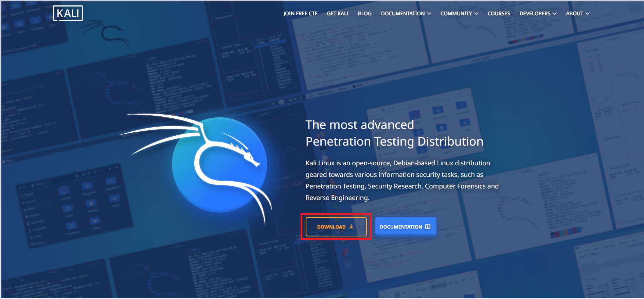Click the orange DOWNLOAD button
The width and height of the screenshot is (644, 299).
[x=336, y=227]
